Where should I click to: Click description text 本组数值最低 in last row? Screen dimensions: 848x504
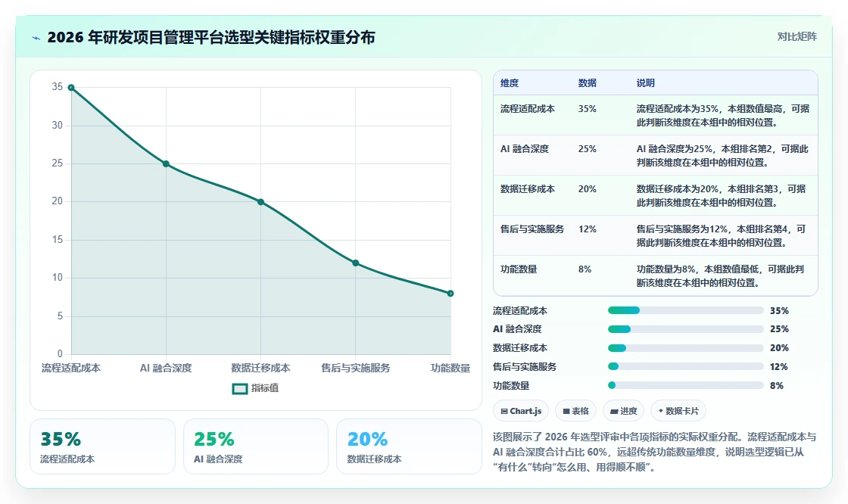[731, 269]
